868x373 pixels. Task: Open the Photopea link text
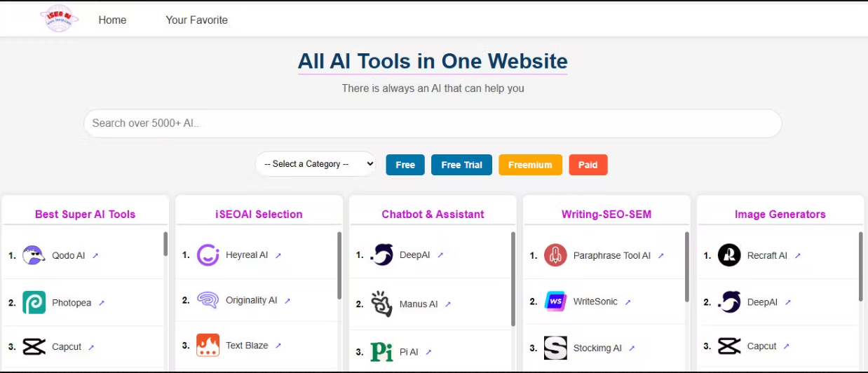click(72, 303)
